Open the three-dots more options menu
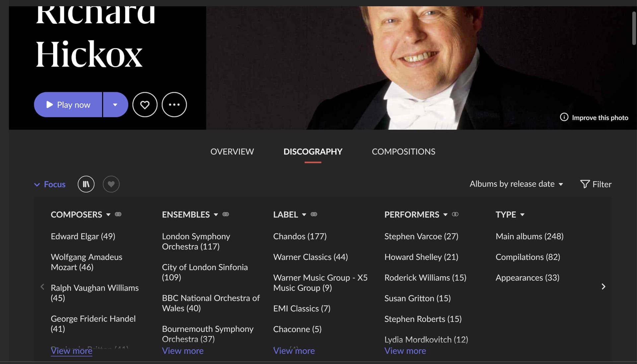 (x=174, y=105)
